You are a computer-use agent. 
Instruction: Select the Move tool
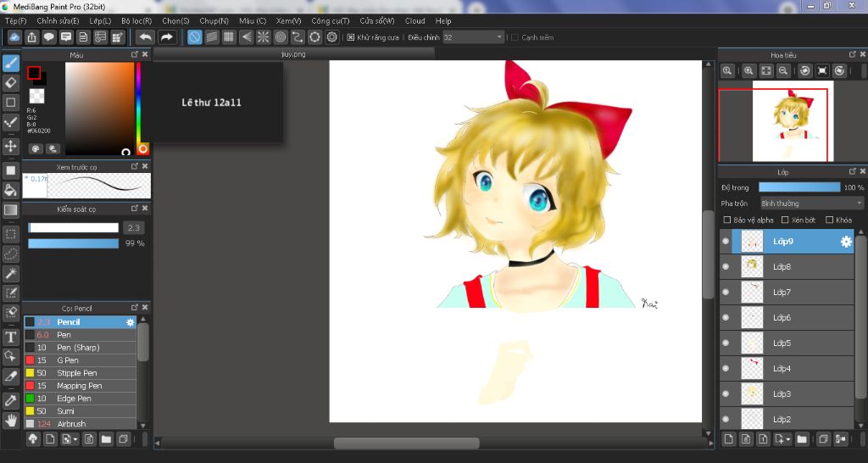(10, 146)
